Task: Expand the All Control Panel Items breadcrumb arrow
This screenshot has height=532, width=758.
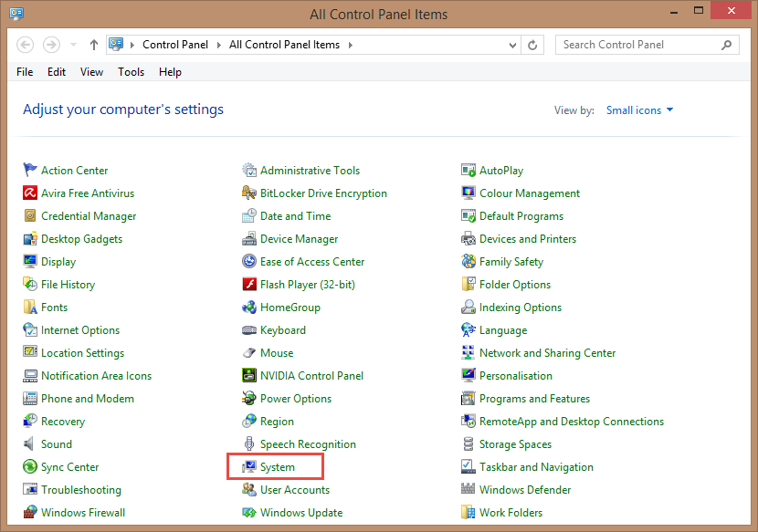Action: (351, 45)
